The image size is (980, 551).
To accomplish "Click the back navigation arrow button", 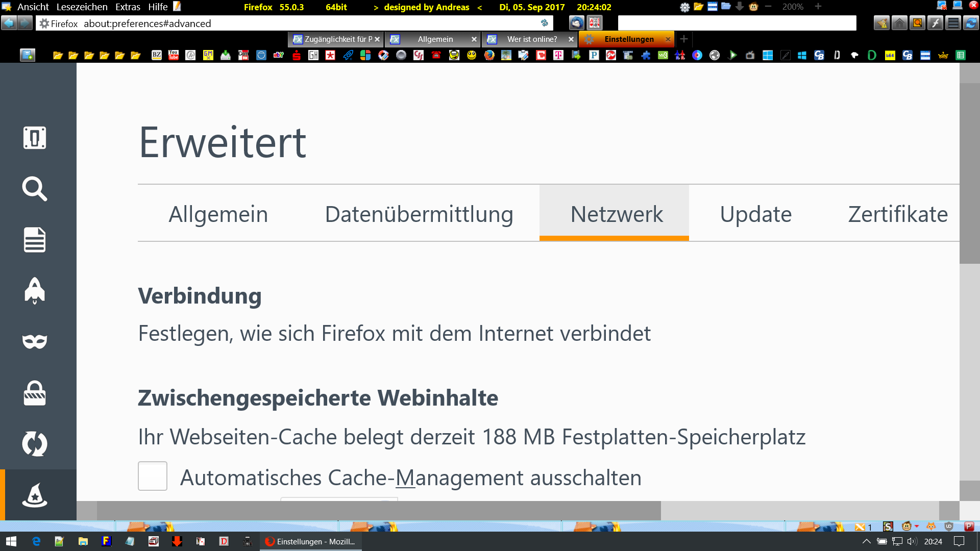I will (x=9, y=23).
